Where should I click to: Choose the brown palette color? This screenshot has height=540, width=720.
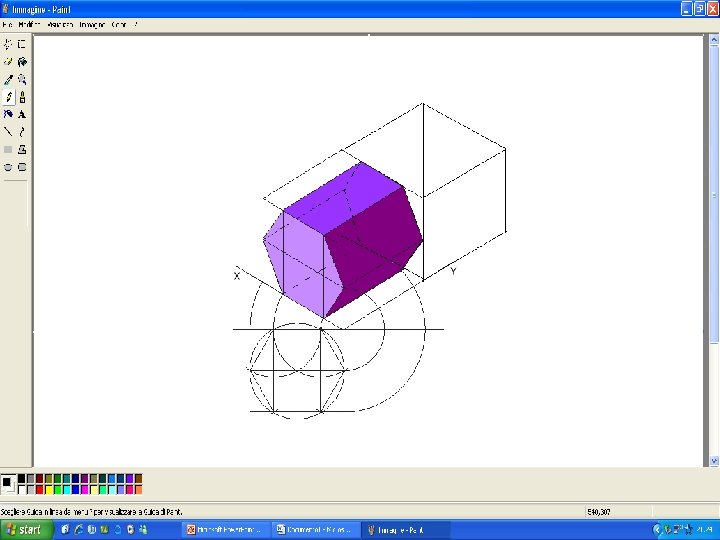pyautogui.click(x=138, y=479)
